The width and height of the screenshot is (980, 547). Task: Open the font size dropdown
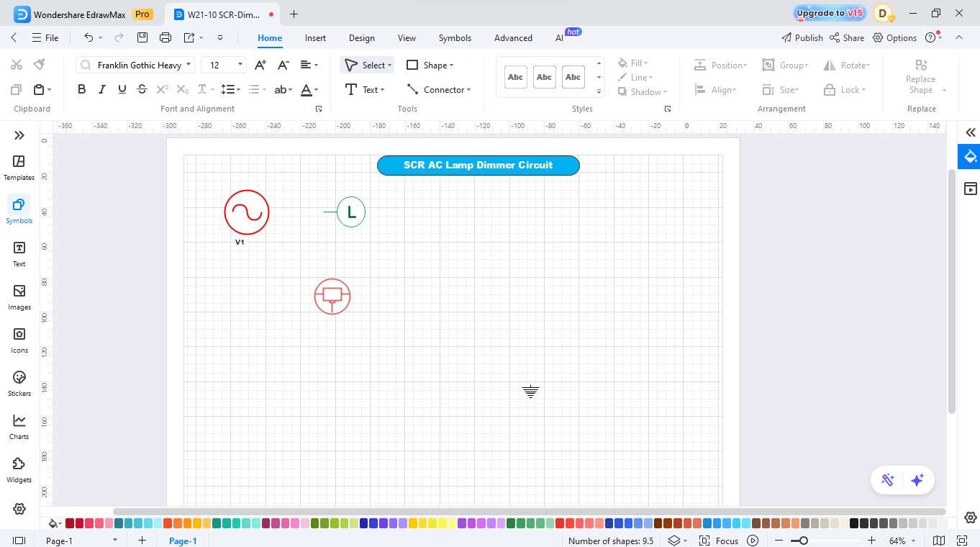tap(241, 65)
